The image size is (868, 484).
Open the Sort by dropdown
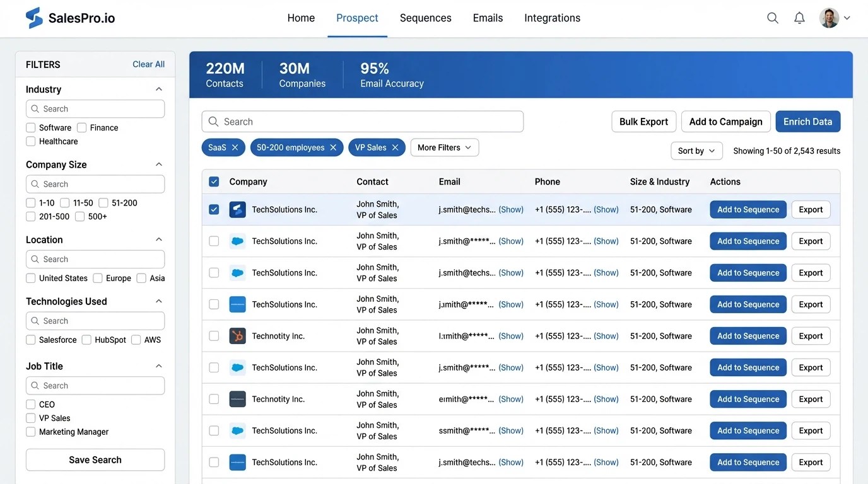coord(696,151)
